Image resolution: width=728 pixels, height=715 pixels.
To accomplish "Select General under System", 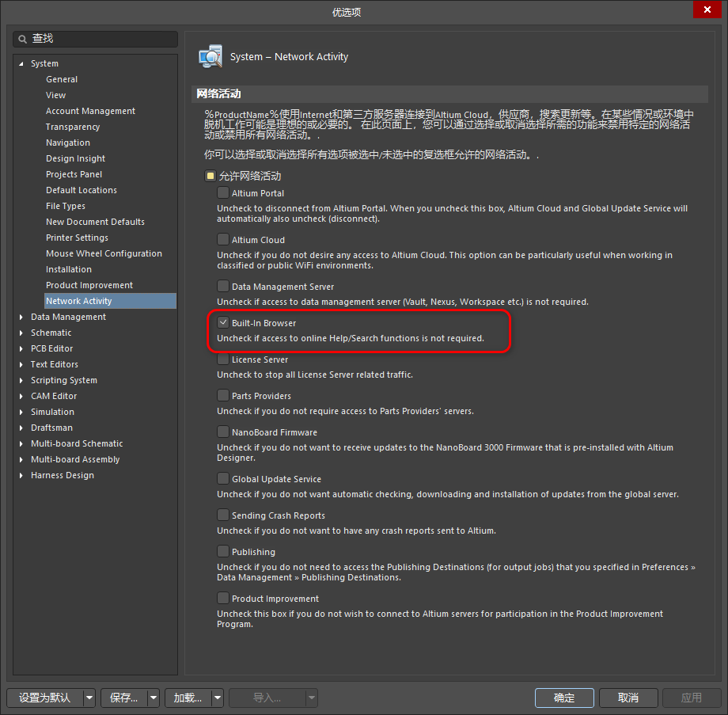I will (62, 79).
